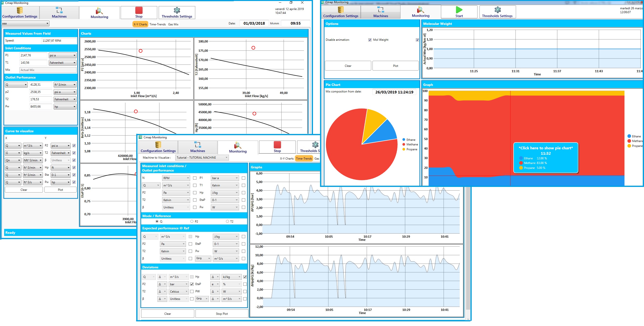Click the blue Ethane legend dot beside the pie
This screenshot has width=644, height=326.
(404, 140)
